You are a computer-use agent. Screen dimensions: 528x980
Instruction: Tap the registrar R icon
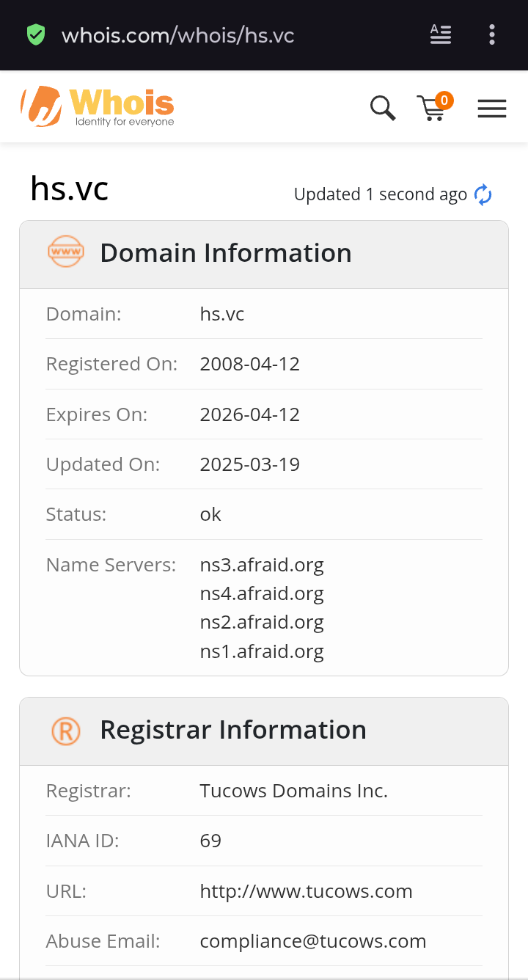tap(65, 731)
